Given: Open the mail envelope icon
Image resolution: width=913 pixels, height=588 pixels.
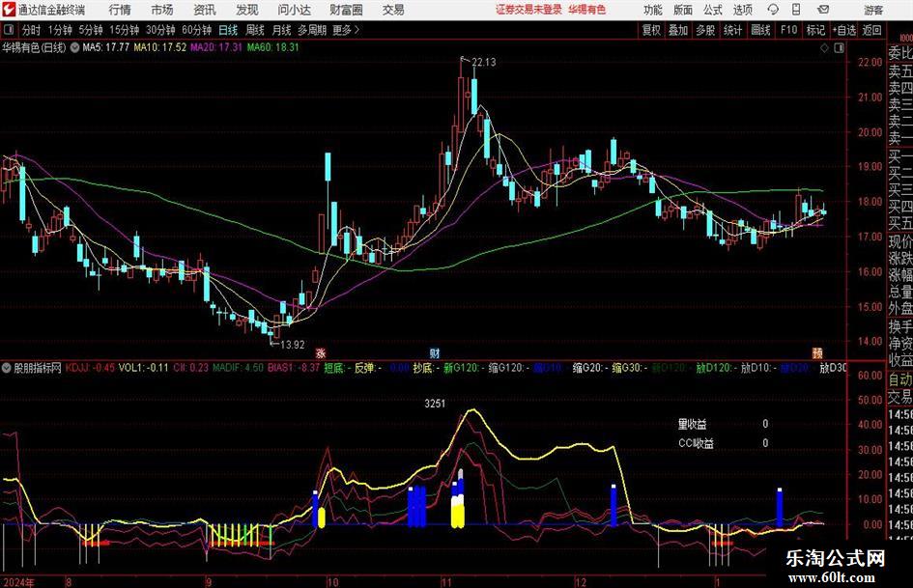Looking at the screenshot, I should [x=823, y=10].
